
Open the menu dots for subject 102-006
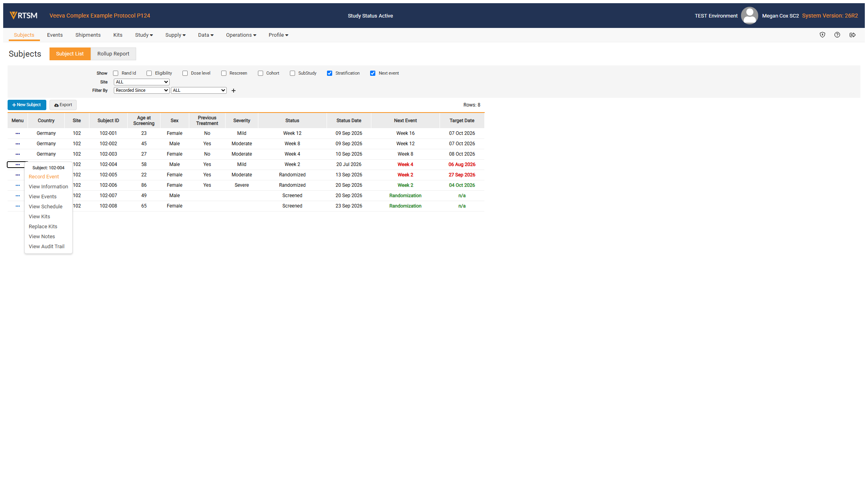(x=18, y=185)
